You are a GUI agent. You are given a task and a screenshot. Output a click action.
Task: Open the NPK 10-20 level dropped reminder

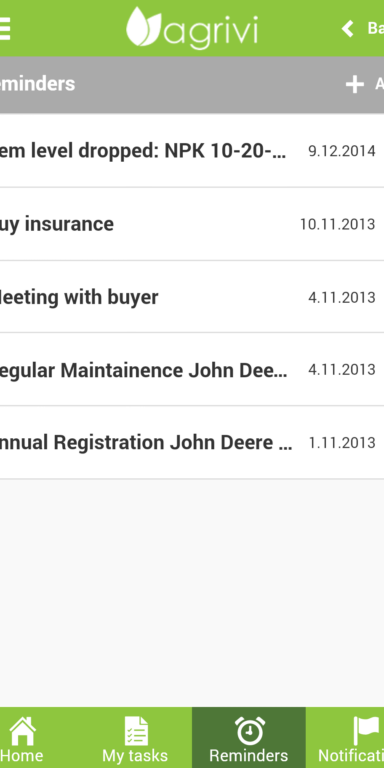pos(192,150)
